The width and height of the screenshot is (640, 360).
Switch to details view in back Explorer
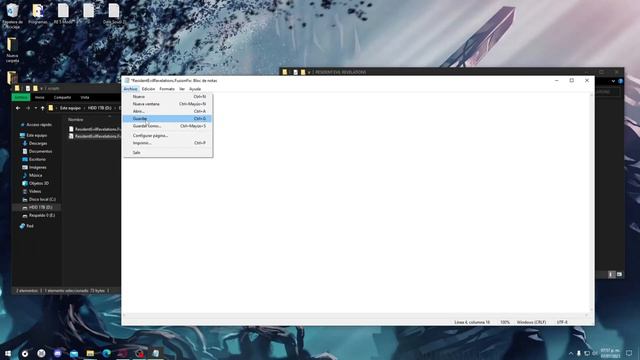pos(611,274)
